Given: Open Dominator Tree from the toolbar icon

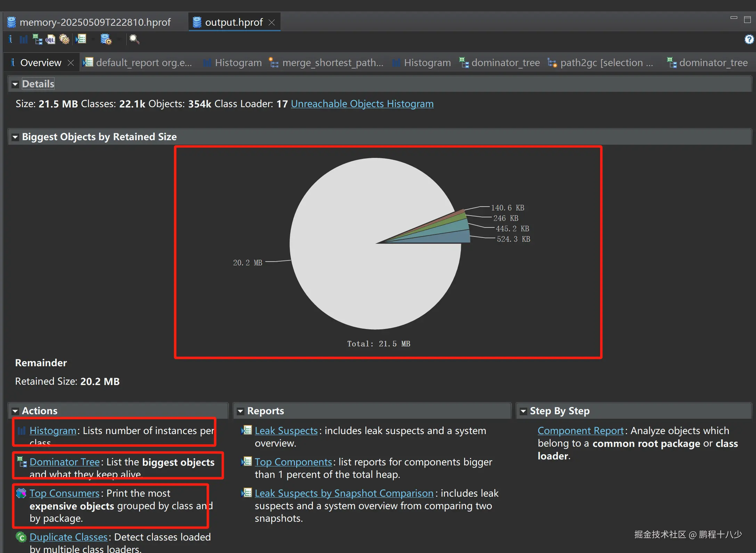Looking at the screenshot, I should (x=37, y=39).
